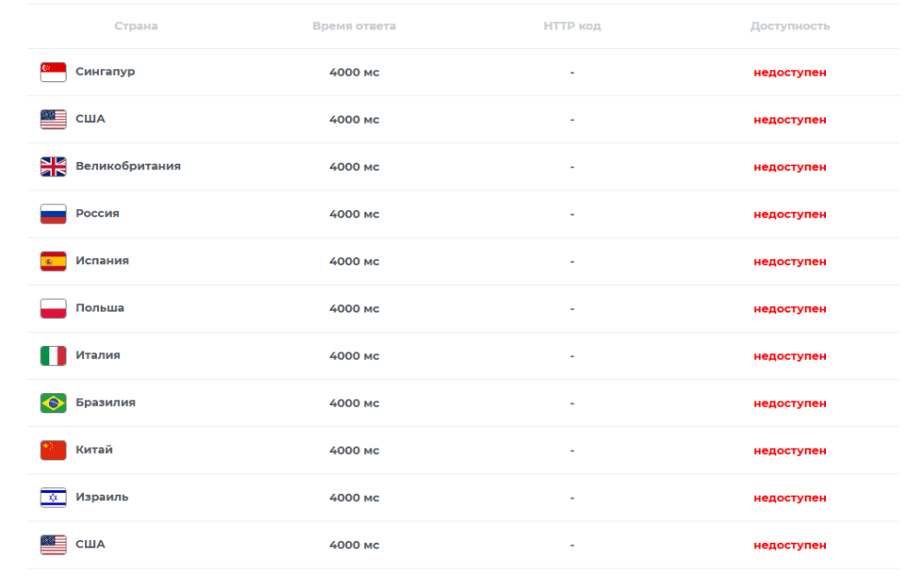Click the Spain flag icon
Image resolution: width=924 pixels, height=576 pixels.
53,261
